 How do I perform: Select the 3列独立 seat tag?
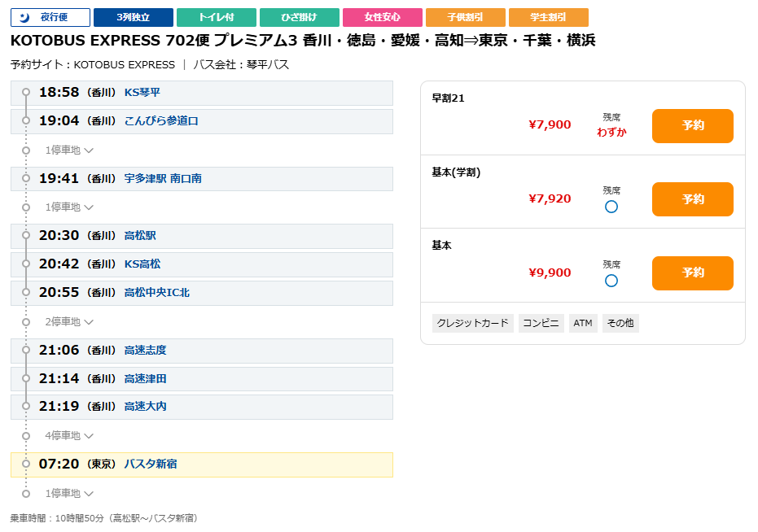(133, 17)
